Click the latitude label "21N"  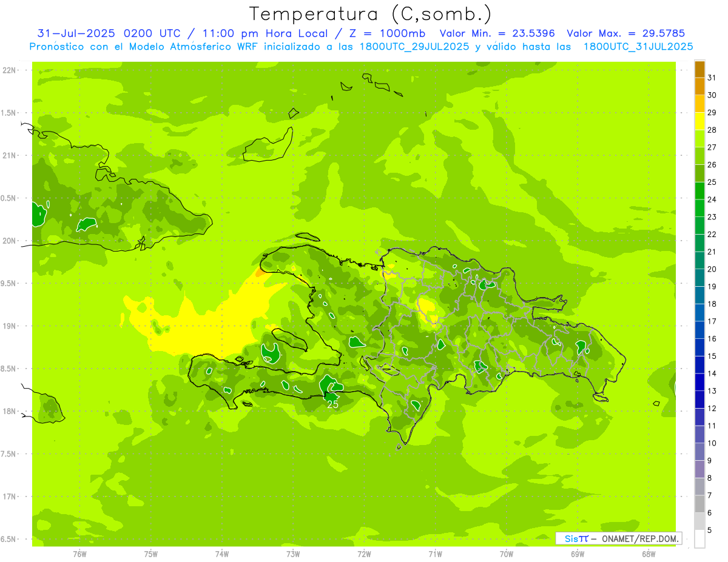(x=10, y=156)
